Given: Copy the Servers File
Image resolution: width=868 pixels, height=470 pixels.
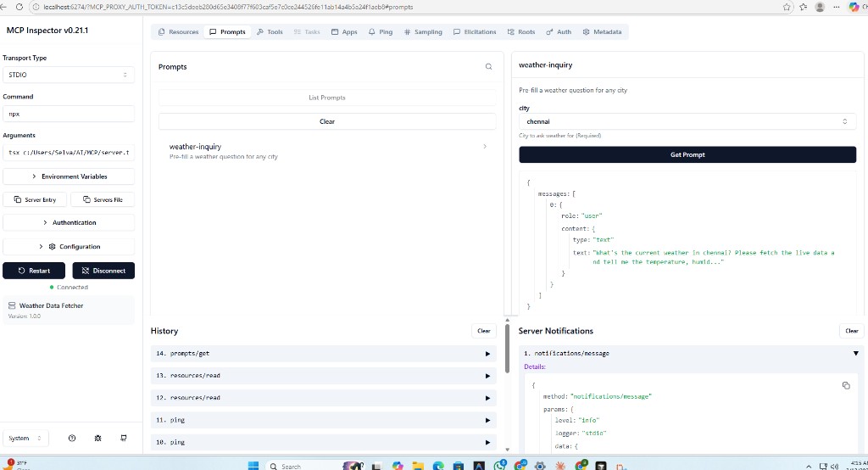Looking at the screenshot, I should pos(103,199).
